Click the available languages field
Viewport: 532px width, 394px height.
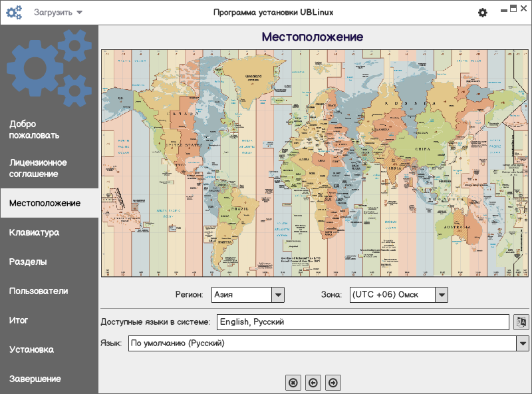(363, 322)
